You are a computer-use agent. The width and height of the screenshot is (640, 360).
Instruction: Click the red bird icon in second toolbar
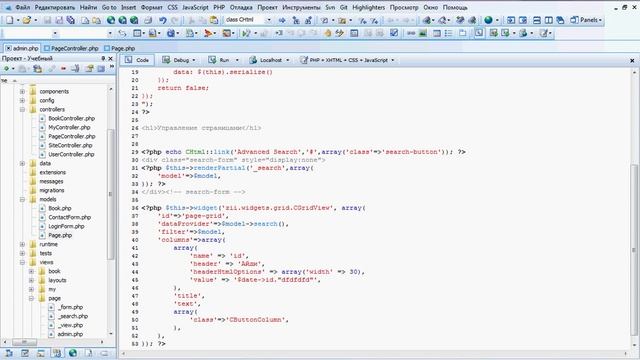click(208, 33)
